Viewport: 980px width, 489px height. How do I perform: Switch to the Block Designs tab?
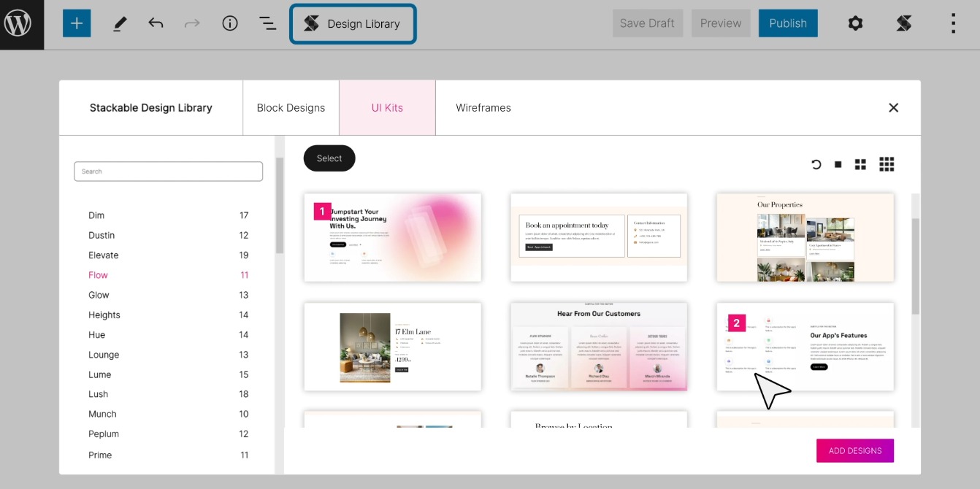(291, 108)
